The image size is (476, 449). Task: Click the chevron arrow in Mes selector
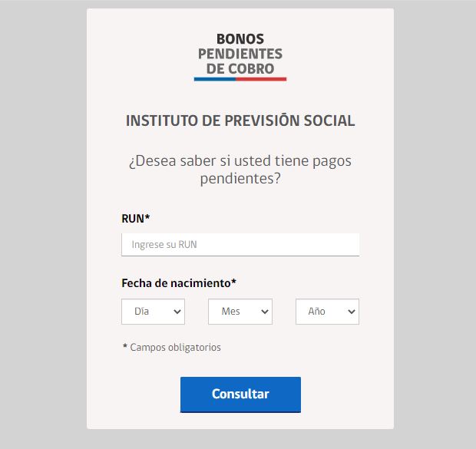point(265,312)
